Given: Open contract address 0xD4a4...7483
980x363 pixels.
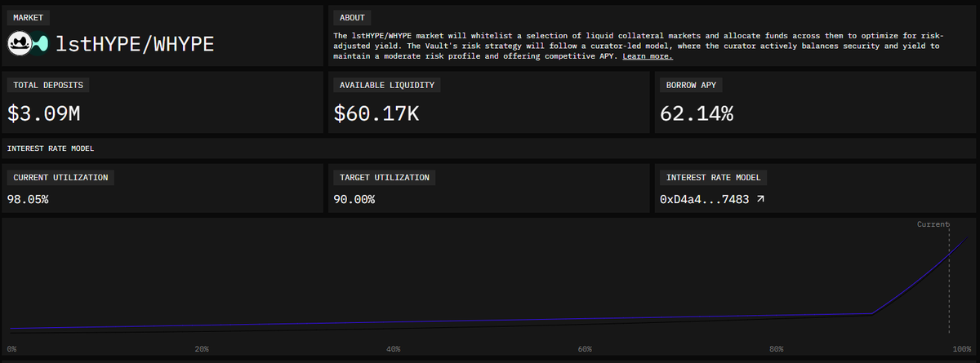Looking at the screenshot, I should (x=706, y=199).
